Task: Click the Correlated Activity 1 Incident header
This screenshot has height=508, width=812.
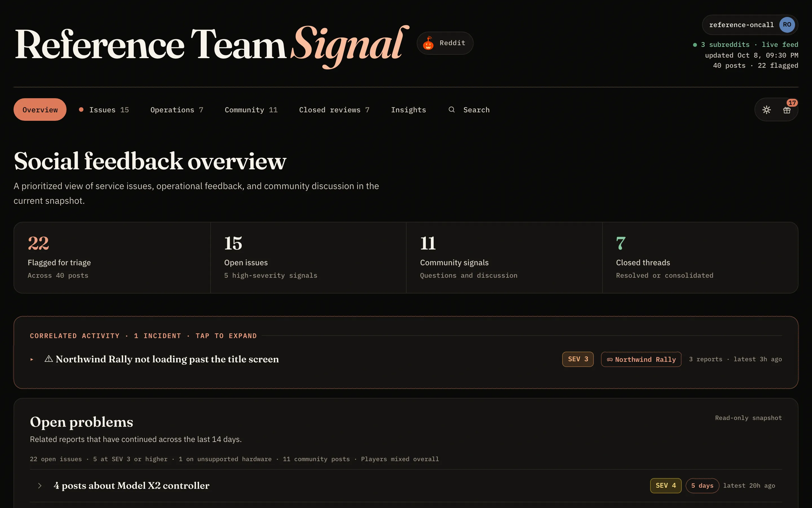Action: coord(143,336)
